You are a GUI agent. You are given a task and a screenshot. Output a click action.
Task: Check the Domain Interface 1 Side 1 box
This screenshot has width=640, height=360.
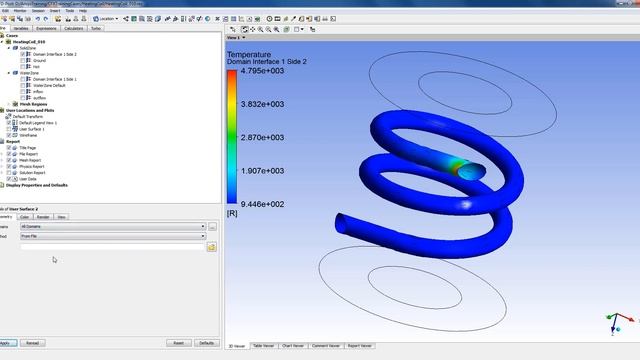point(23,79)
